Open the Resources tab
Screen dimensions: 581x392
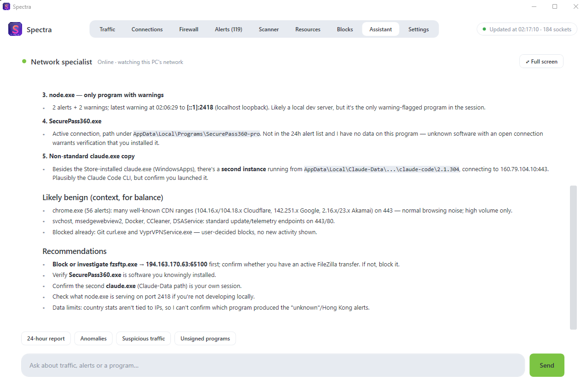308,29
